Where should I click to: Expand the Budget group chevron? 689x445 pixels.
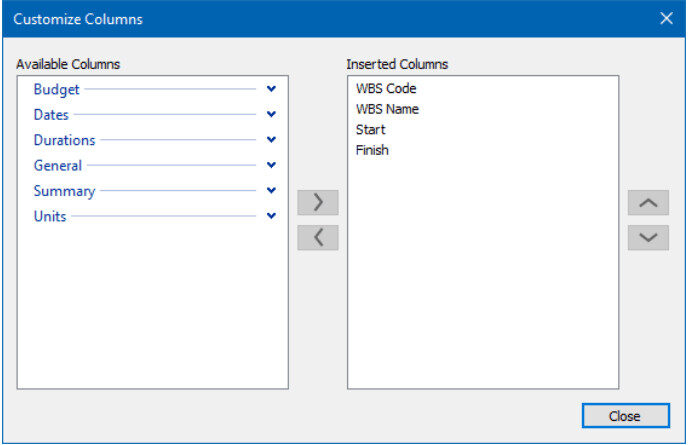(272, 89)
